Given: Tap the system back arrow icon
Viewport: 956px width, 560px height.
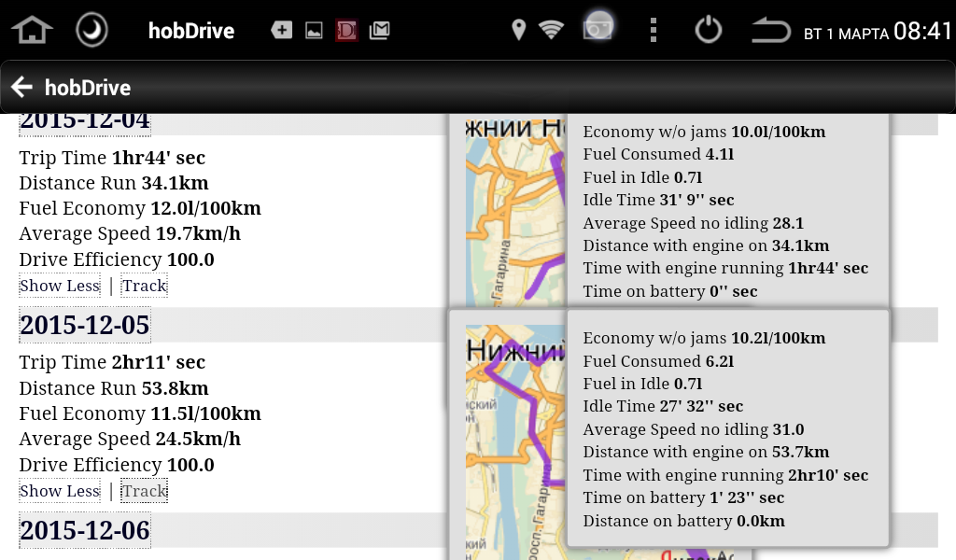Looking at the screenshot, I should pyautogui.click(x=770, y=30).
